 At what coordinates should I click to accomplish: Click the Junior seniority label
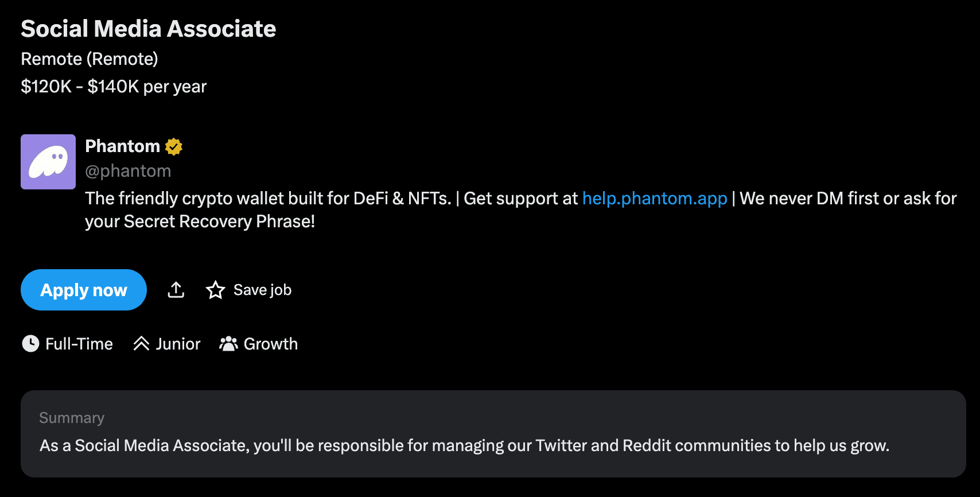(178, 344)
